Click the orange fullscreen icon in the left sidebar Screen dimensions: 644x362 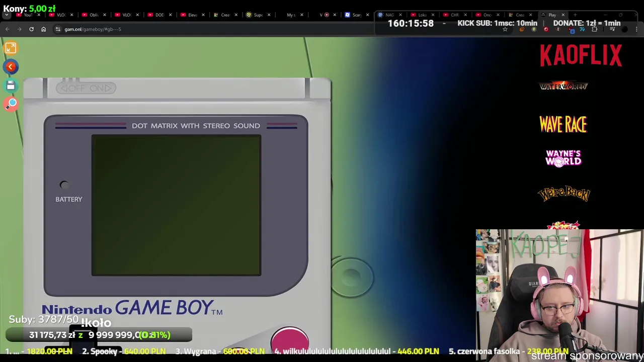[x=11, y=48]
